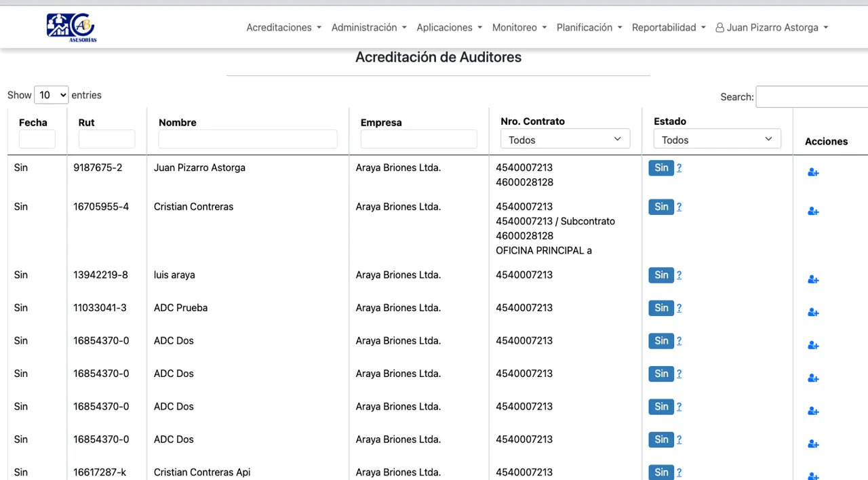Focus the Search input field

click(811, 97)
